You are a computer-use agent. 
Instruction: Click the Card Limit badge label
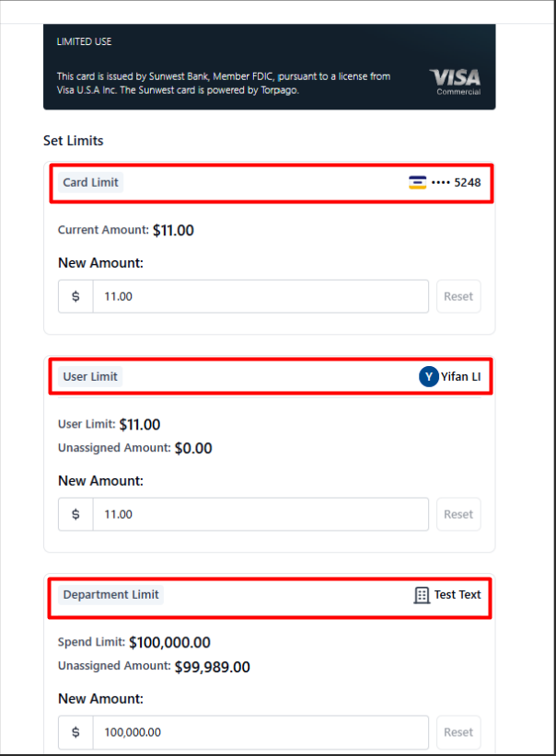click(91, 183)
